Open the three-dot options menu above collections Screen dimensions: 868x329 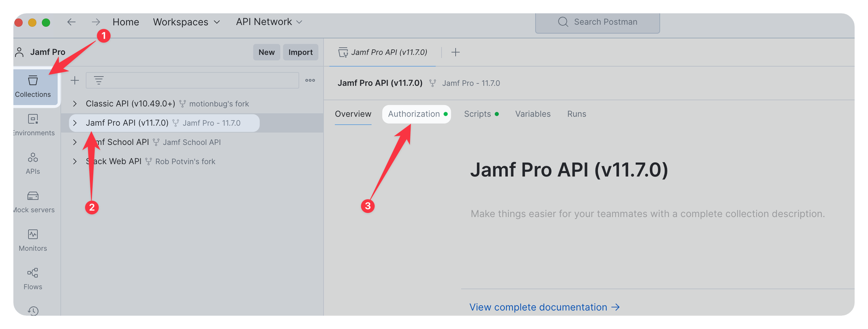310,80
